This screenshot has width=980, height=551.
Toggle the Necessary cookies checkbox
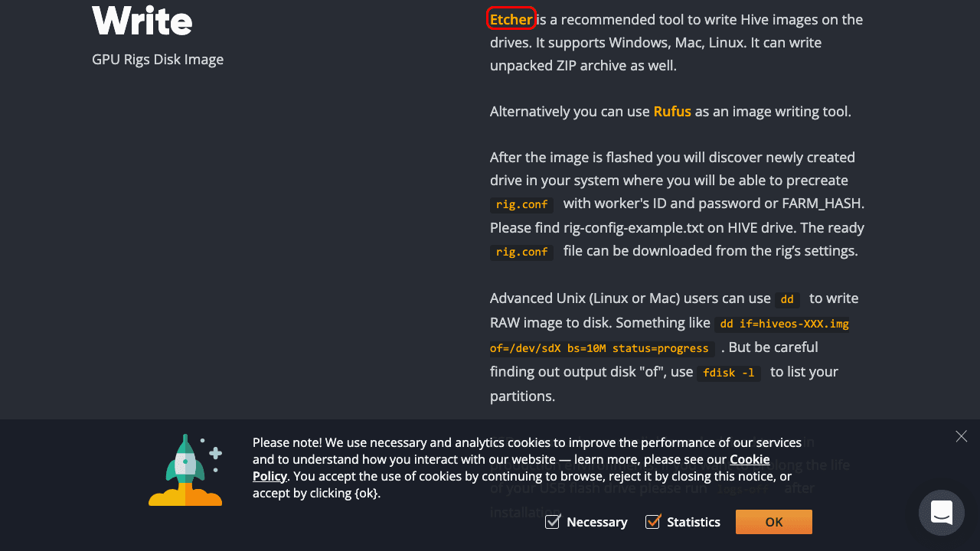pos(553,522)
